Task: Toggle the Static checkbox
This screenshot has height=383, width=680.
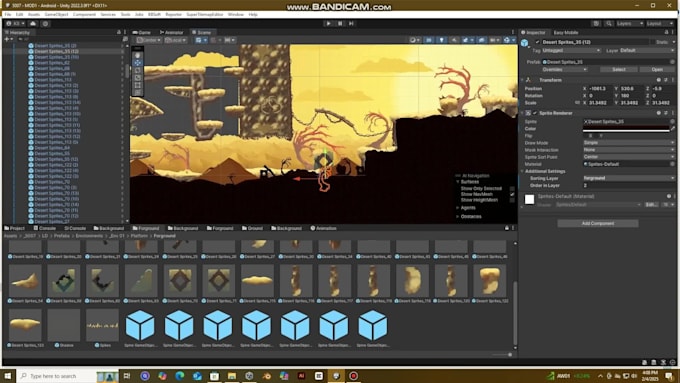Action: point(653,42)
